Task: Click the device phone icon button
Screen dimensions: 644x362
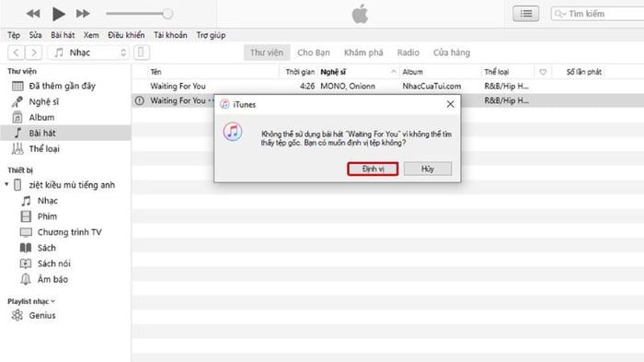Action: tap(142, 53)
